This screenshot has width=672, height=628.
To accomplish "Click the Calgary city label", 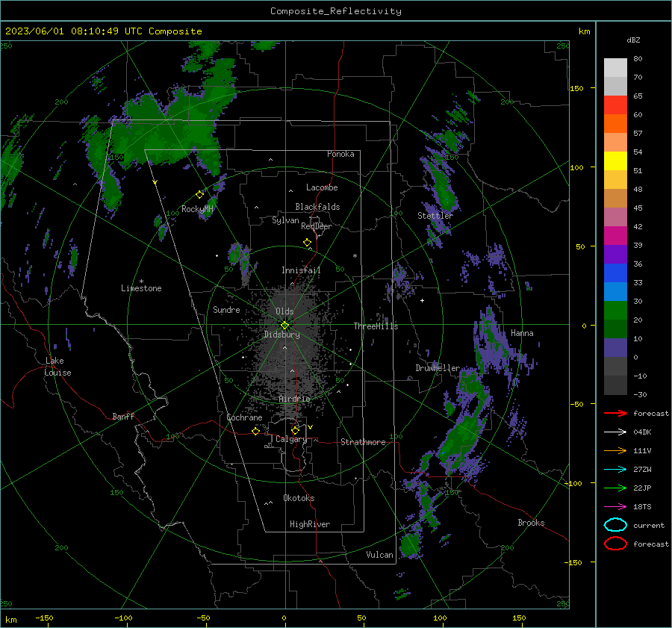I will [x=291, y=439].
